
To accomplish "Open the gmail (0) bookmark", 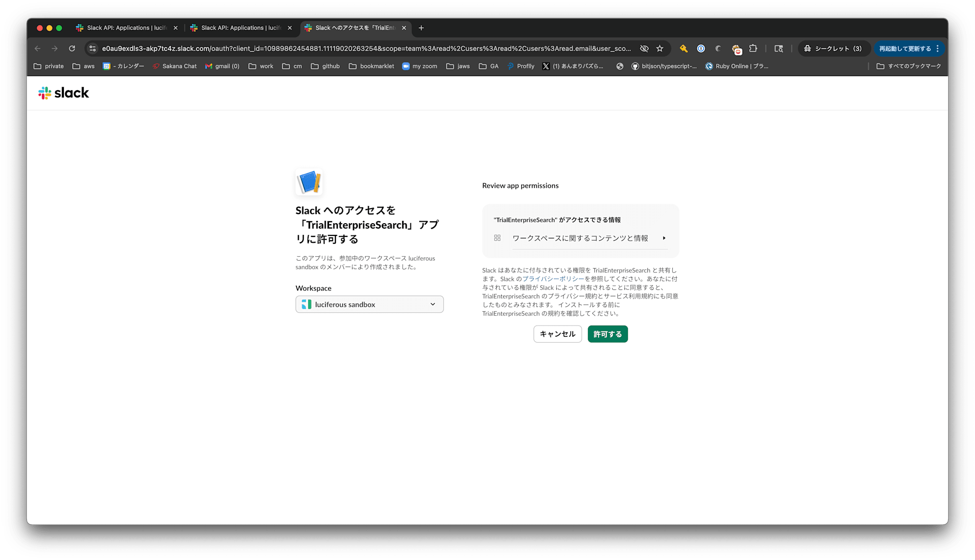I will (x=222, y=66).
